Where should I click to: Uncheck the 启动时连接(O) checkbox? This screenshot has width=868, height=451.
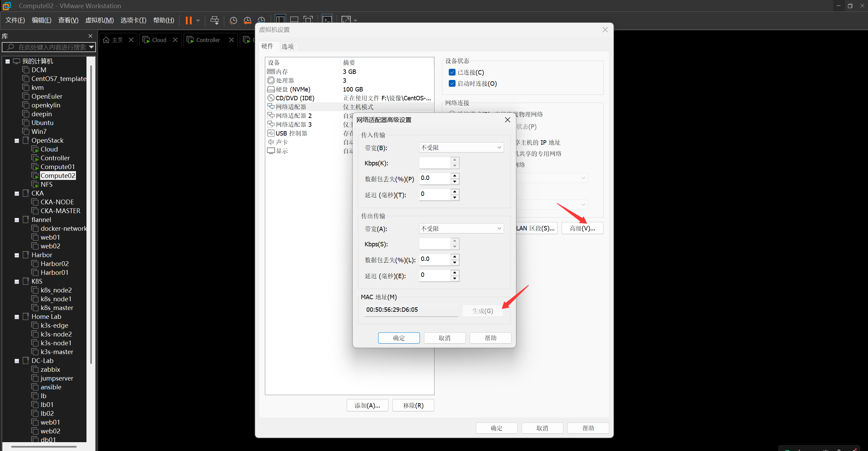[x=452, y=83]
